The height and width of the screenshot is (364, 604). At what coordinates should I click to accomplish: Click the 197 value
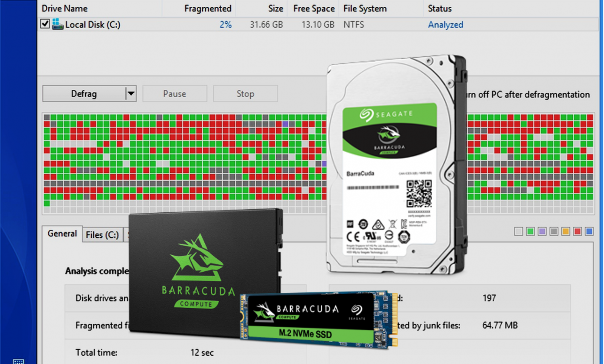click(x=489, y=298)
